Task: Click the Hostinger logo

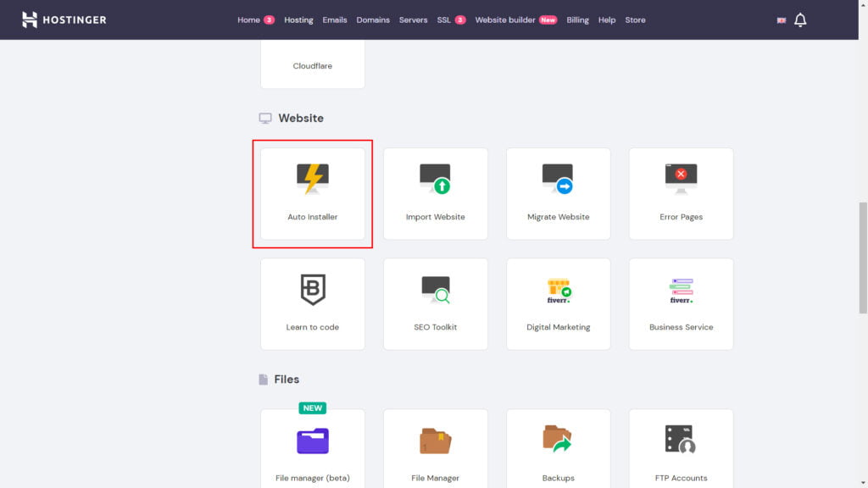Action: (64, 20)
